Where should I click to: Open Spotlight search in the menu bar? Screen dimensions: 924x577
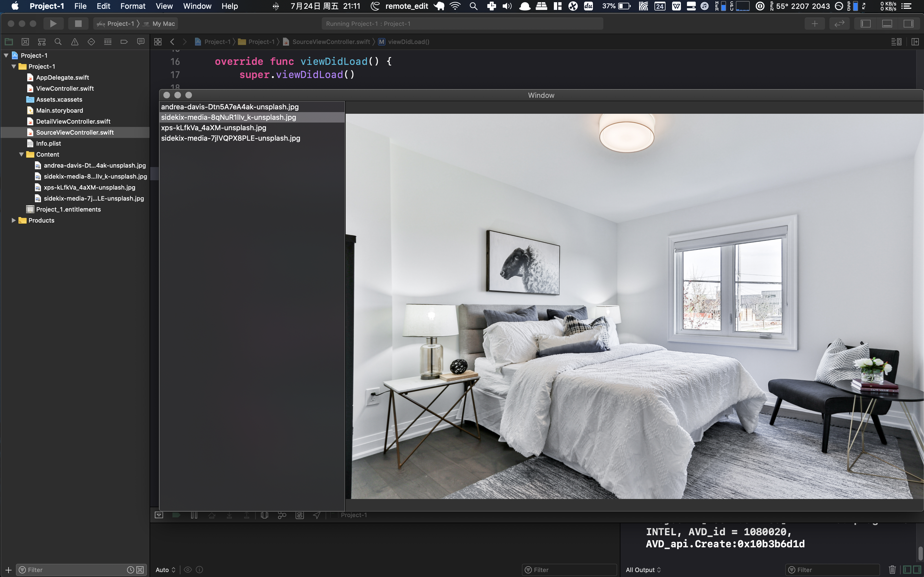pyautogui.click(x=474, y=6)
